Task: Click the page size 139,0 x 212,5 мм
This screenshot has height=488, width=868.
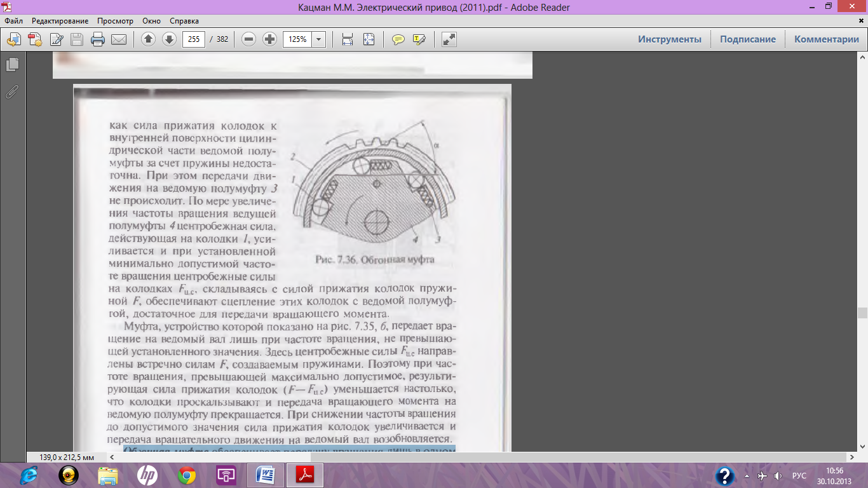Action: (67, 457)
